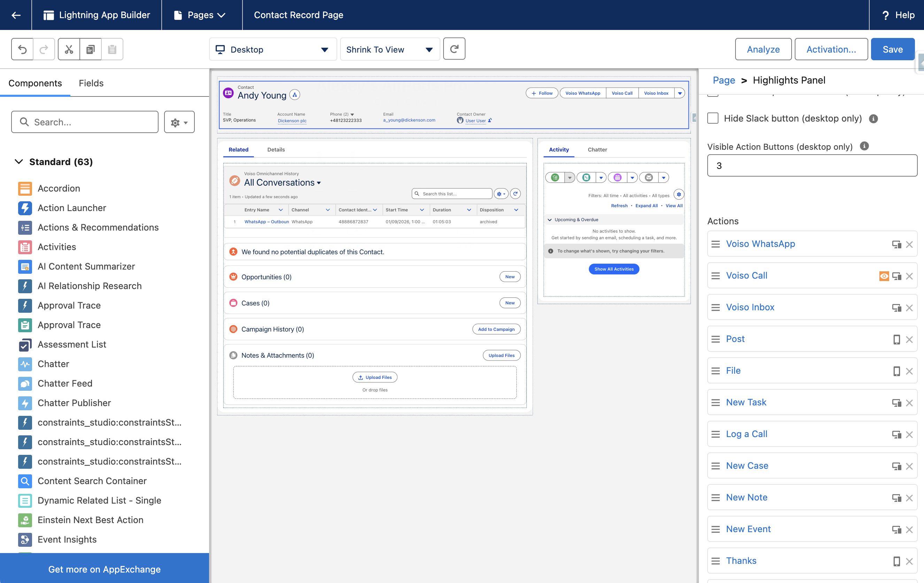Image resolution: width=924 pixels, height=583 pixels.
Task: Open the Activation settings
Action: pyautogui.click(x=831, y=49)
